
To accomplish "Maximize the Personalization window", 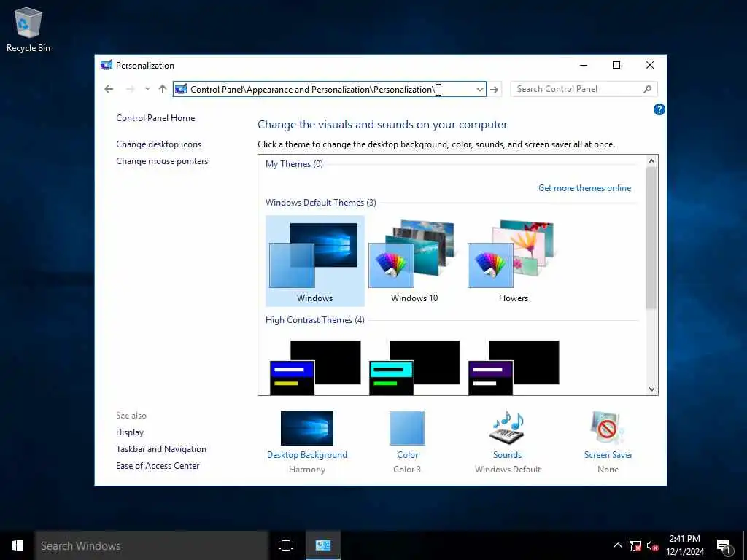I will coord(616,65).
